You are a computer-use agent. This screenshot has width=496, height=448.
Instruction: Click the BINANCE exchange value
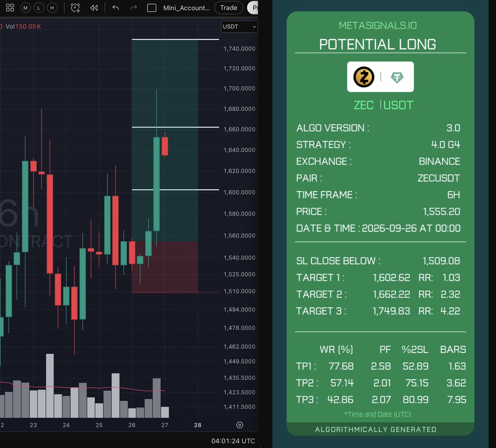point(439,161)
